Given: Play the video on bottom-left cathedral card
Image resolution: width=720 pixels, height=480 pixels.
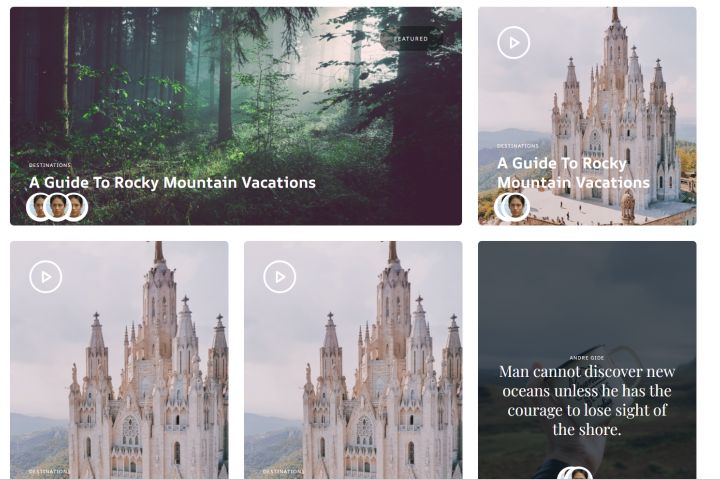Looking at the screenshot, I should coord(45,277).
